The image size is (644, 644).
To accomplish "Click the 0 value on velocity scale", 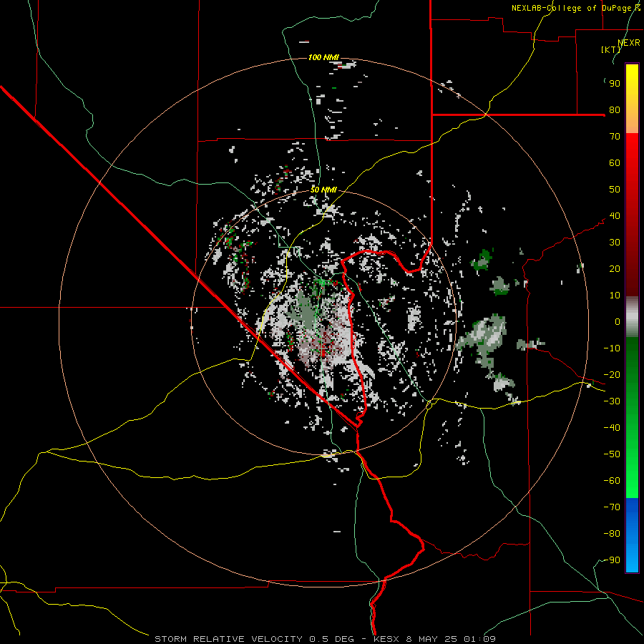I will point(618,322).
